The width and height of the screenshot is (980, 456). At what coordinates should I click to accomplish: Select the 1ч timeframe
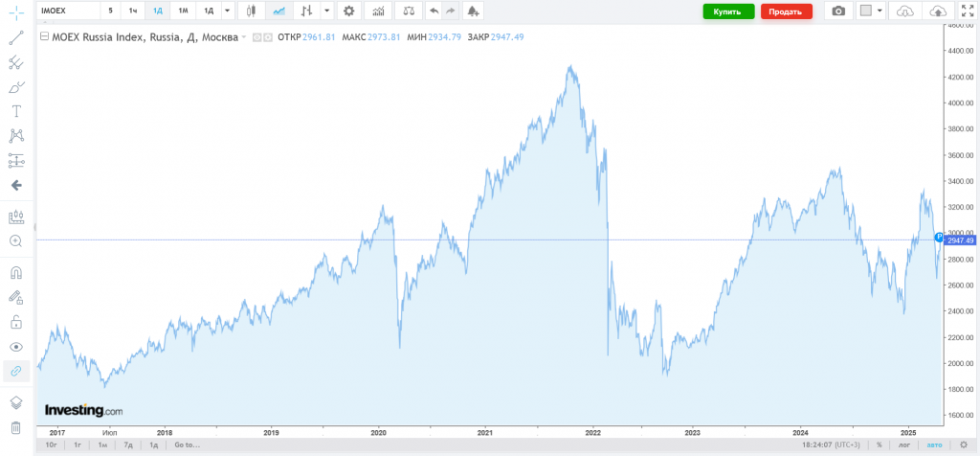click(134, 11)
